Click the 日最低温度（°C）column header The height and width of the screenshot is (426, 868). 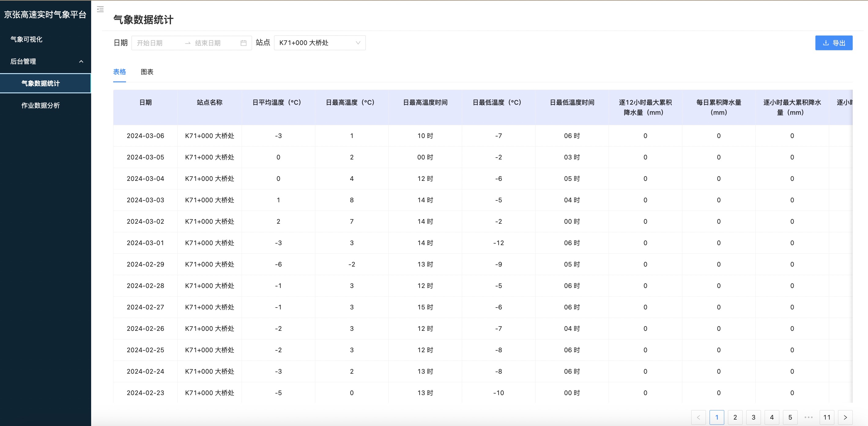click(499, 107)
